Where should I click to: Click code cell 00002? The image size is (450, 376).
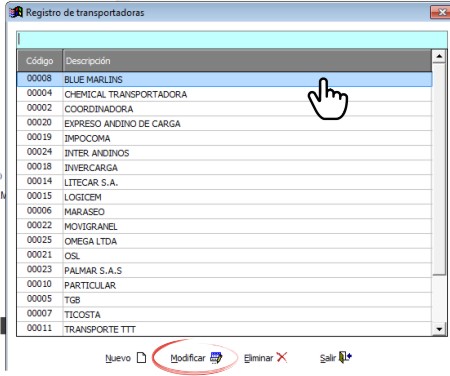[x=39, y=108]
